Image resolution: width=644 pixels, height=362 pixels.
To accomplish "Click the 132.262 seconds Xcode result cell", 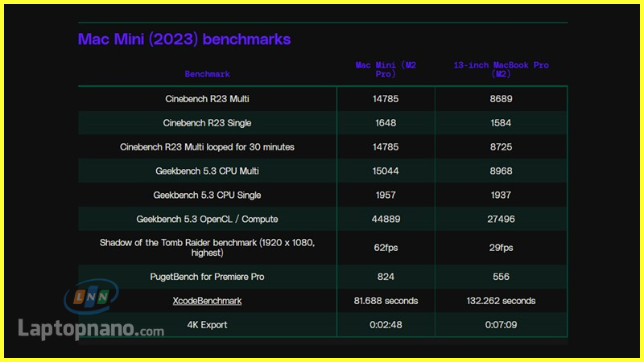I will (501, 301).
